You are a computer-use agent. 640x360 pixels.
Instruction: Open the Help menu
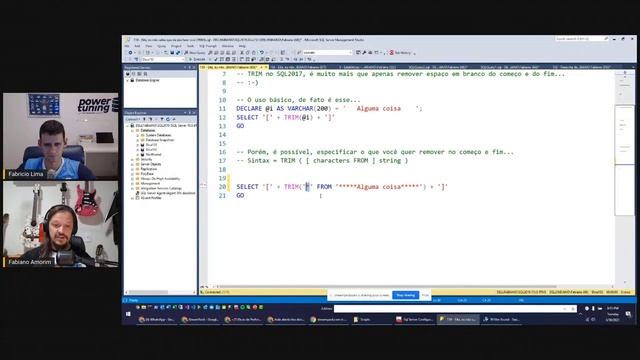coord(242,46)
